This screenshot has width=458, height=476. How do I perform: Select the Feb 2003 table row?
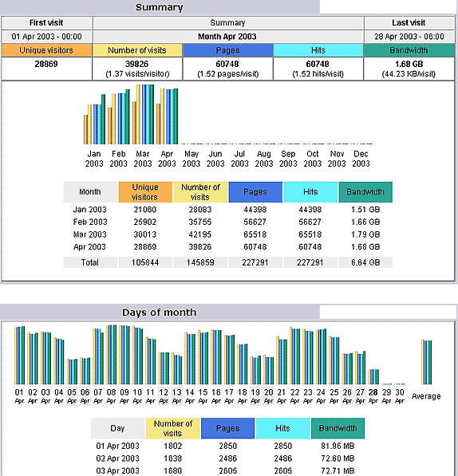(227, 222)
